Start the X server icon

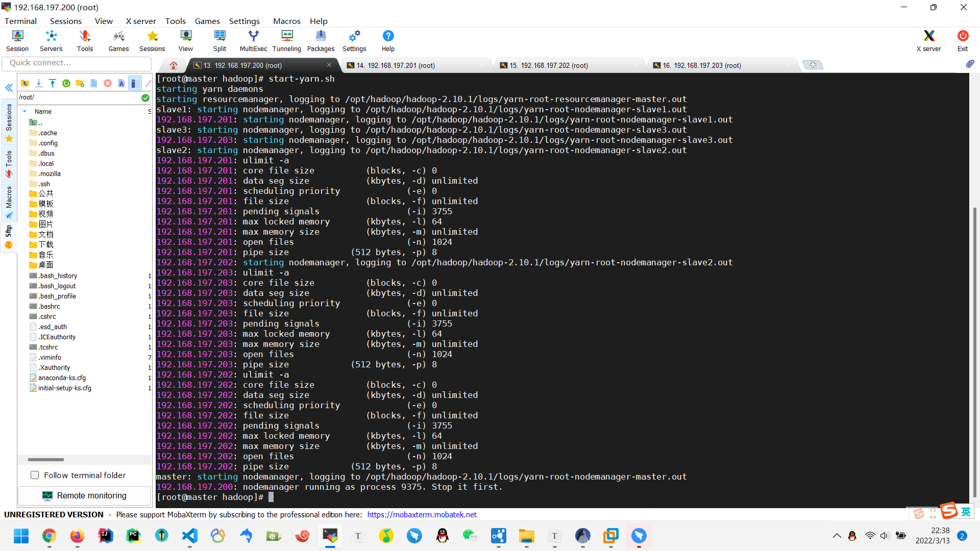point(928,41)
